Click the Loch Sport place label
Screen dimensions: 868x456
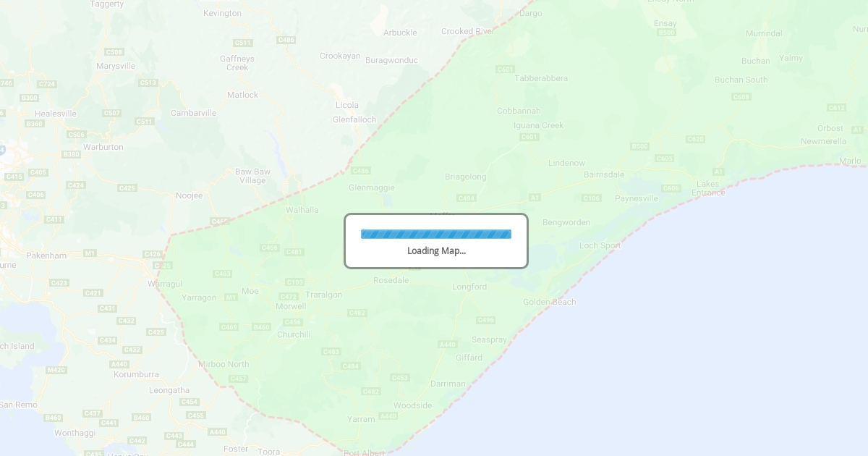pyautogui.click(x=600, y=245)
